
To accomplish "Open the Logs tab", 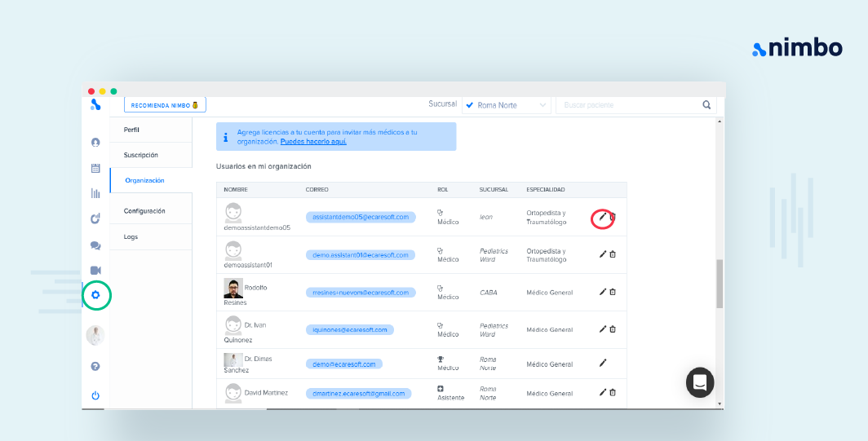I will pos(151,236).
